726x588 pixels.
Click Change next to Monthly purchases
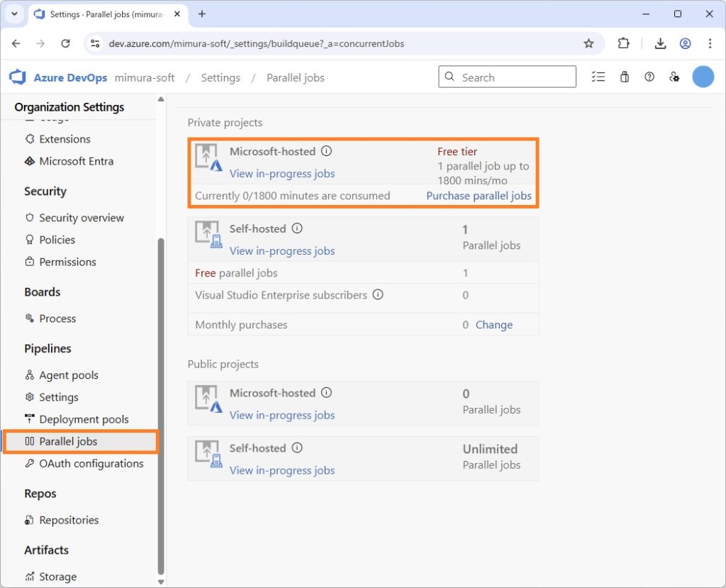coord(493,325)
